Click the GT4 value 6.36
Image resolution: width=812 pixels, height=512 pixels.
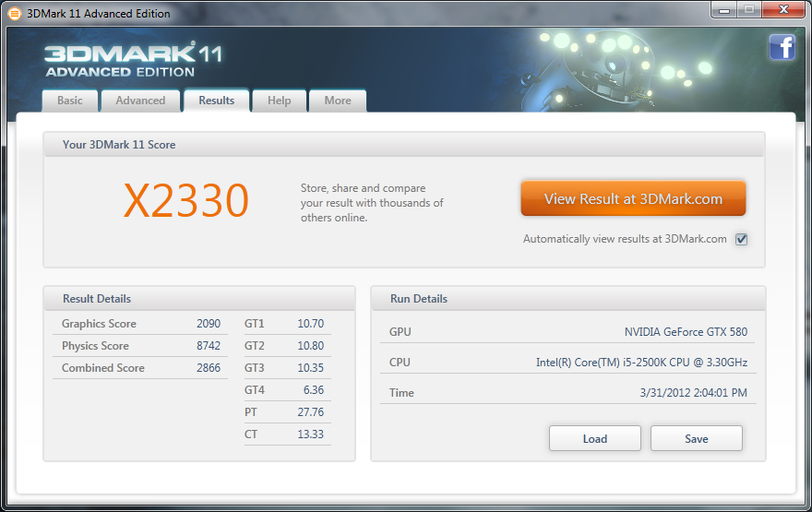pyautogui.click(x=314, y=390)
